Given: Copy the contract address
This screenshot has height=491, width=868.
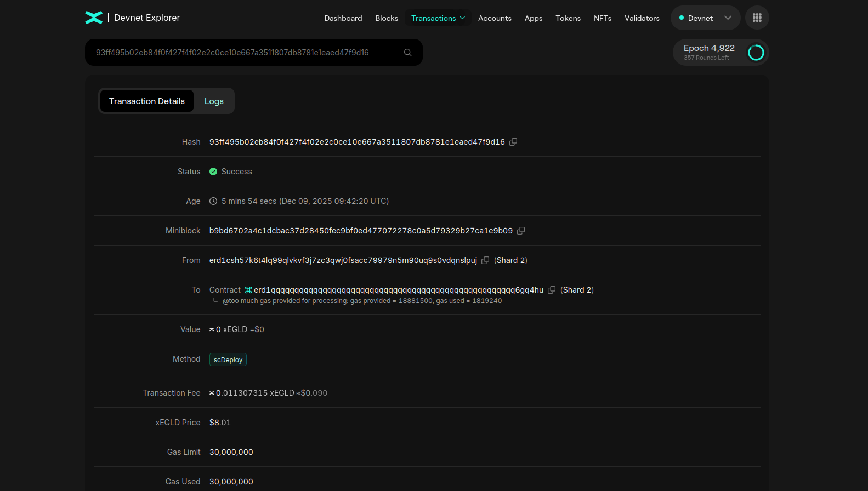Looking at the screenshot, I should [552, 290].
